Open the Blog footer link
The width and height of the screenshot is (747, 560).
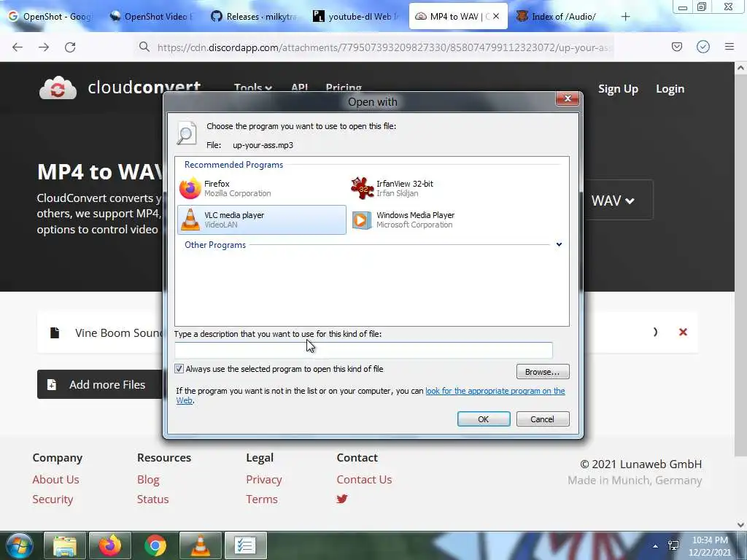(x=148, y=480)
